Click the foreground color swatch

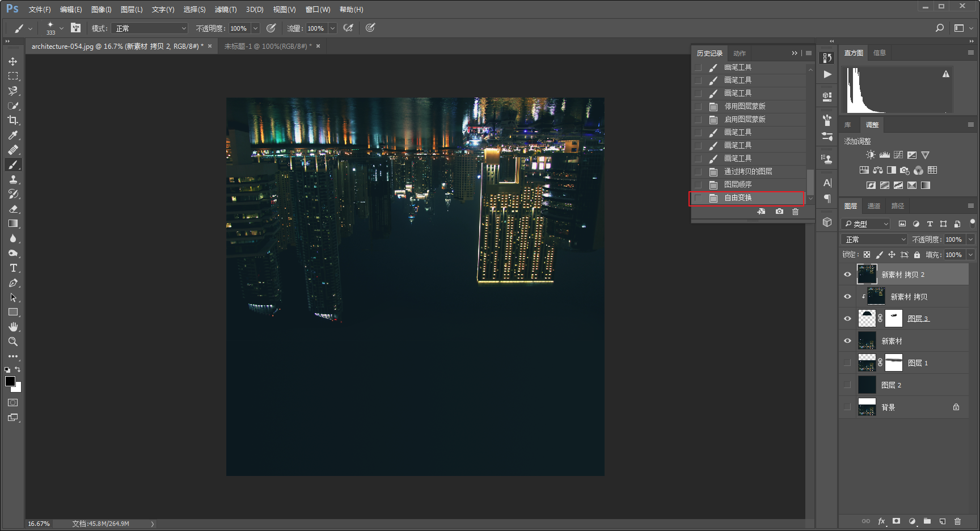[10, 381]
